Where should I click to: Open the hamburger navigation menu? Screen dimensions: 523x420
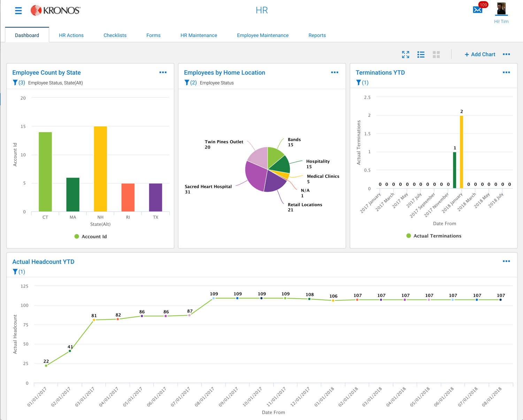18,10
